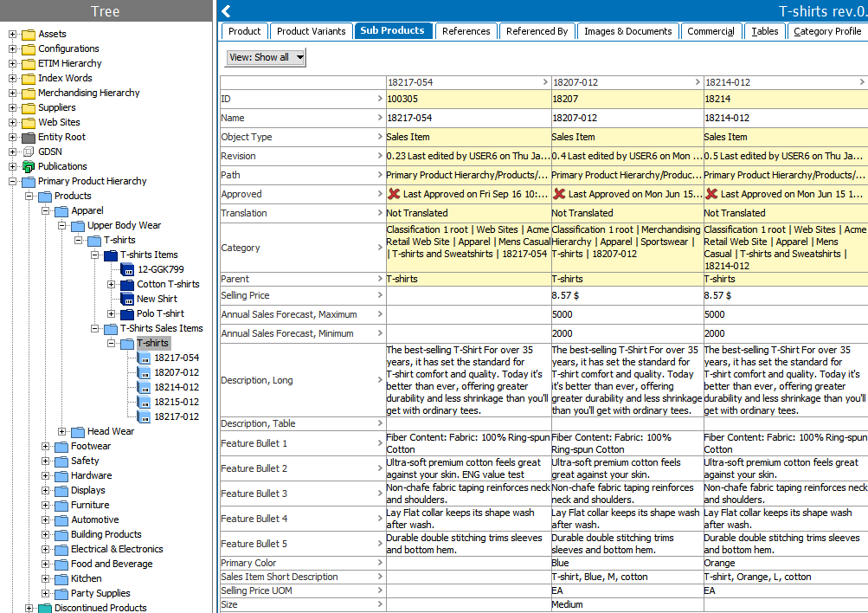Click the 18215-012 sales item icon in tree
Image resolution: width=868 pixels, height=613 pixels.
(x=144, y=402)
